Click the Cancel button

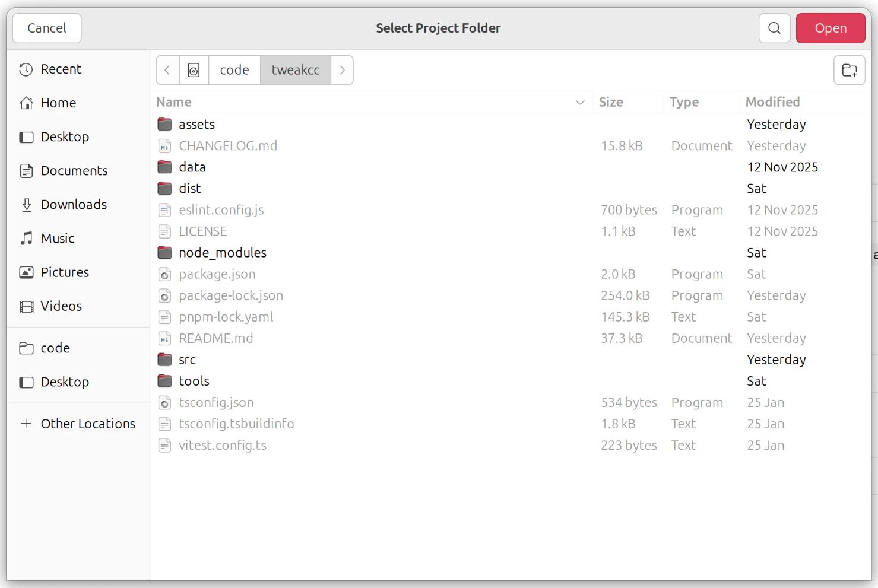click(46, 28)
